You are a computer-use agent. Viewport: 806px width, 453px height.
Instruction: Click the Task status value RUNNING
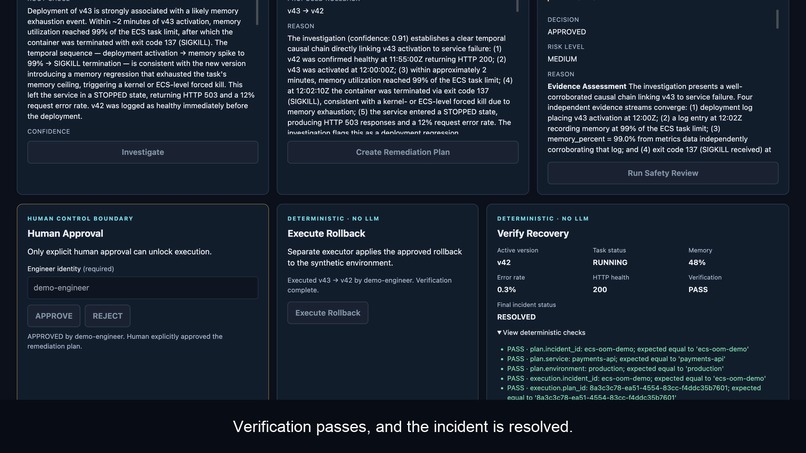tap(610, 262)
